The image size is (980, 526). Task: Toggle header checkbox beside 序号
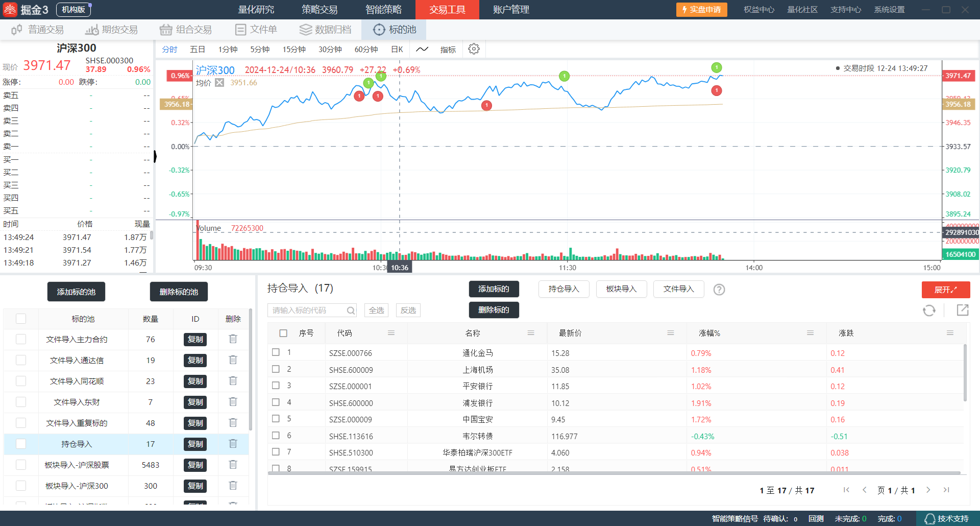pyautogui.click(x=283, y=333)
